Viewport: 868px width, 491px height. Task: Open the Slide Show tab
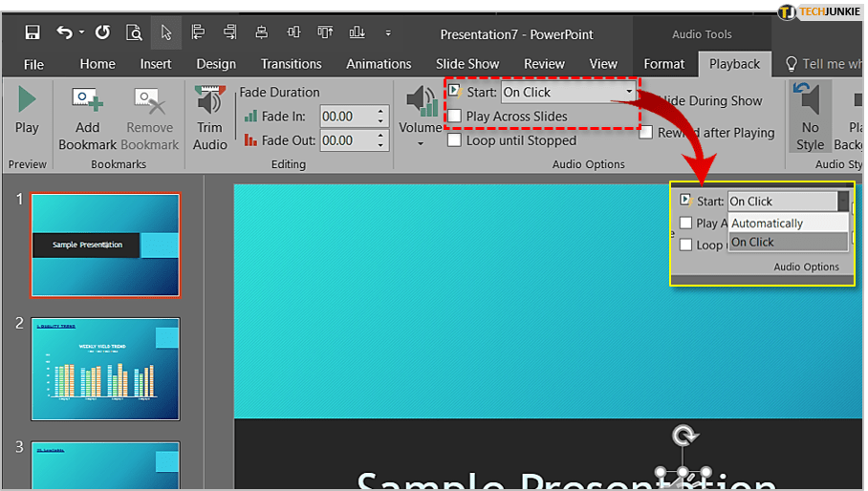click(x=467, y=64)
